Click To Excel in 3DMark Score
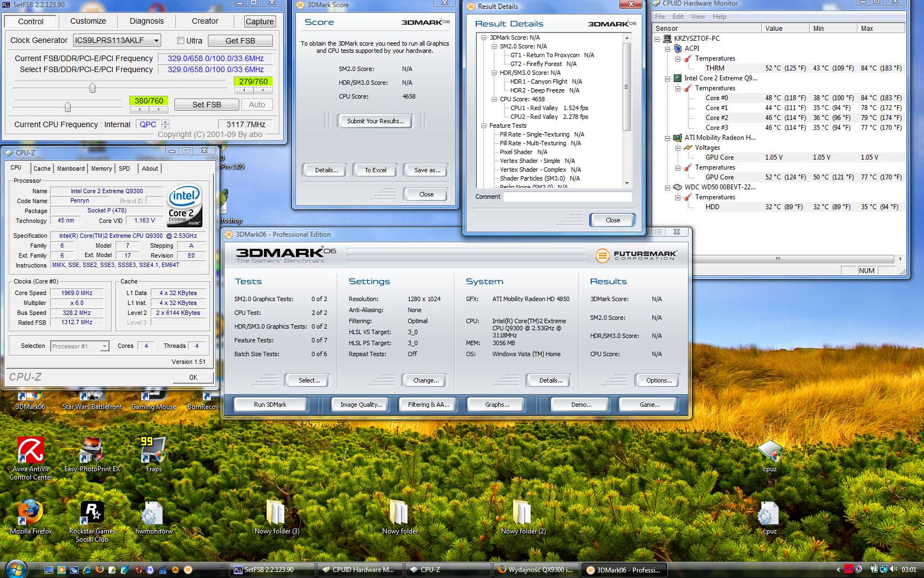The height and width of the screenshot is (578, 924). [x=376, y=170]
